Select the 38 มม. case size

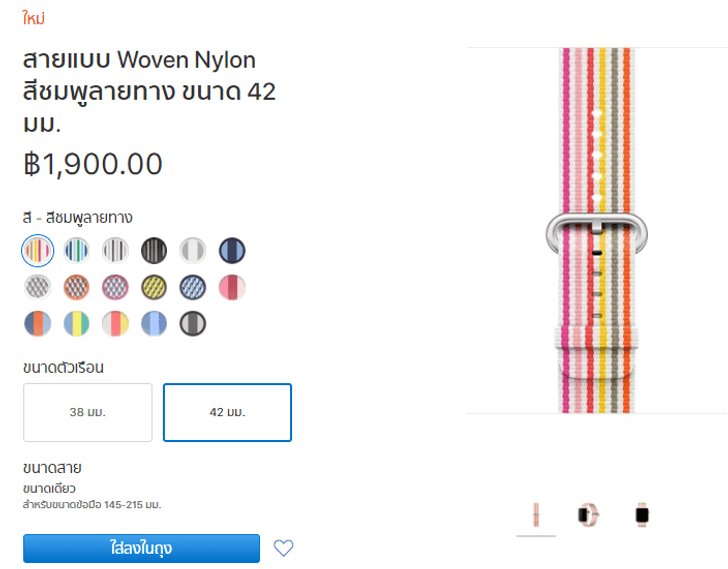coord(88,412)
